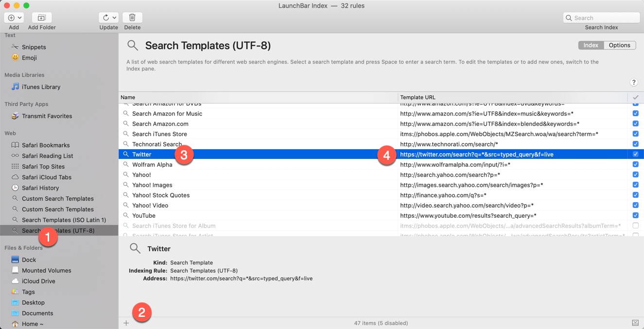Viewport: 644px width, 329px height.
Task: Select Safari Reading List in the sidebar
Action: tap(59, 156)
